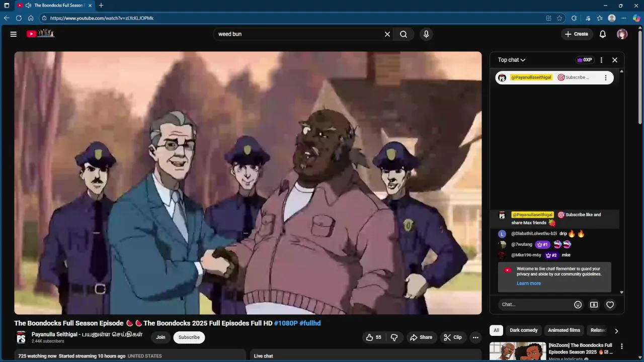The width and height of the screenshot is (644, 362).
Task: Clear the 'weed bun' search text
Action: pos(387,34)
